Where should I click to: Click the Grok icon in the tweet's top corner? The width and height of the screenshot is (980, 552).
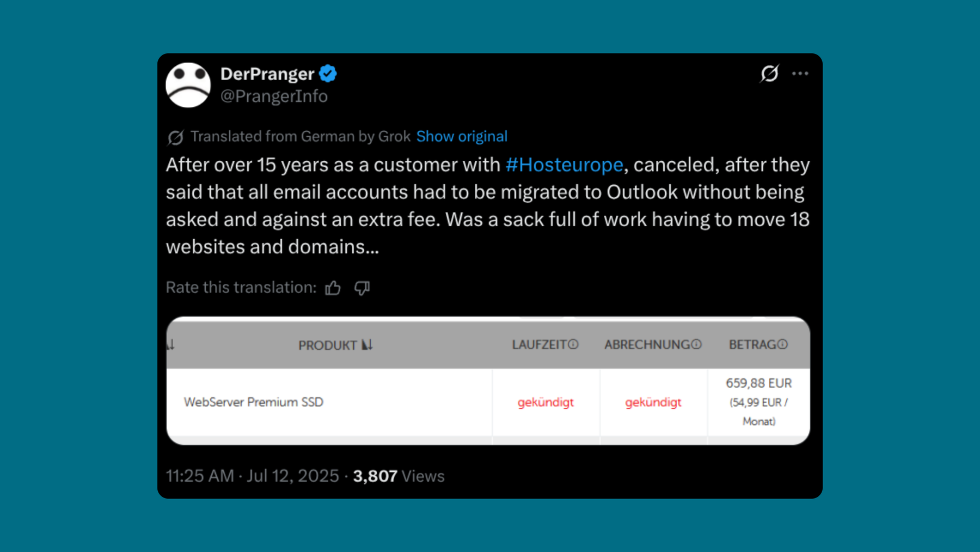coord(769,74)
